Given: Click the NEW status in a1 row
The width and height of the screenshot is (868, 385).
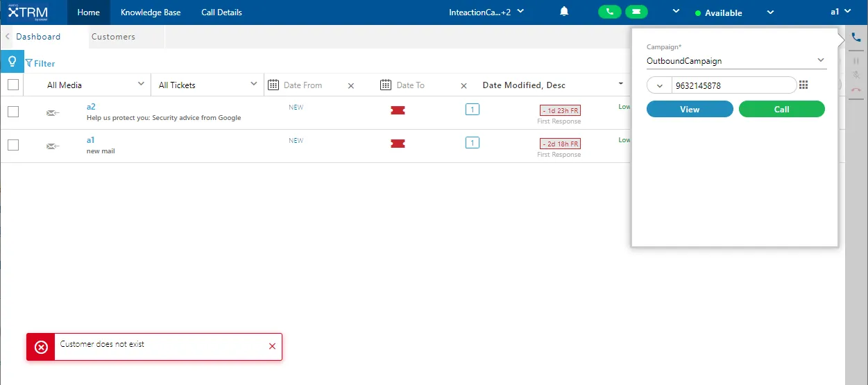Looking at the screenshot, I should click(296, 141).
